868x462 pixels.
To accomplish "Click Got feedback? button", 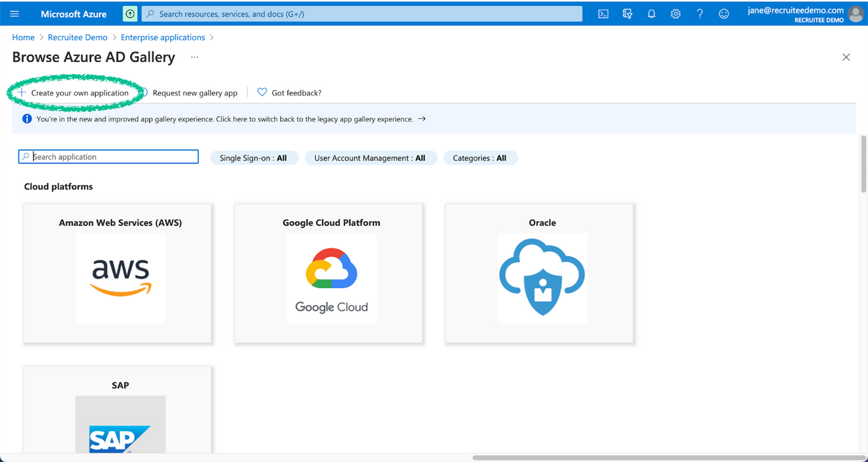I will pyautogui.click(x=289, y=93).
